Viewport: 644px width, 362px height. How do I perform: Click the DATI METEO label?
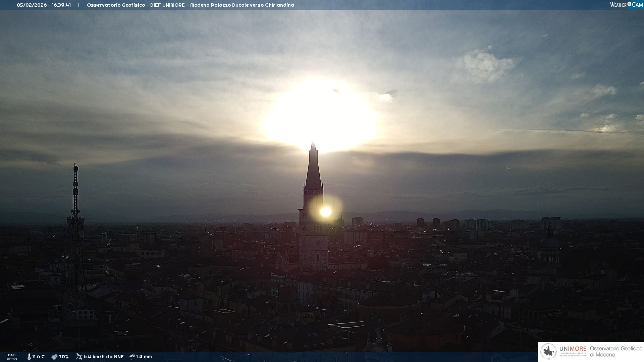(12, 357)
